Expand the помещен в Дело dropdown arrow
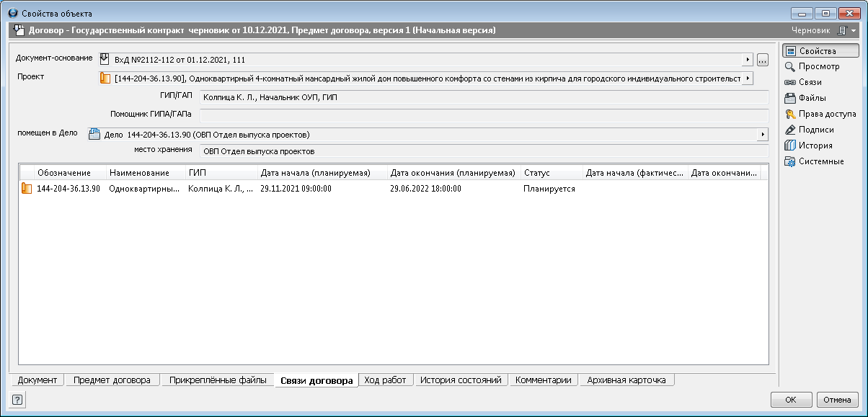The image size is (868, 417). [763, 135]
